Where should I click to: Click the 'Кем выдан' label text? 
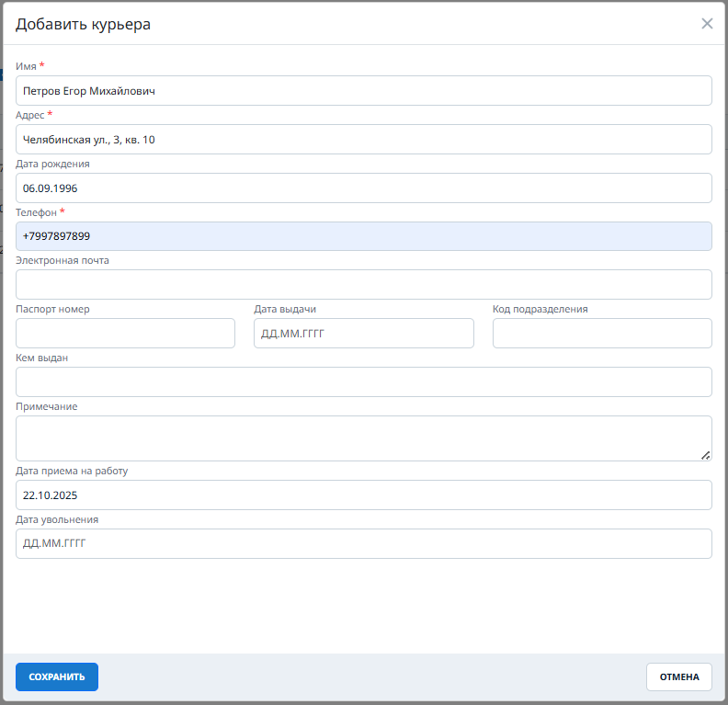click(x=42, y=358)
